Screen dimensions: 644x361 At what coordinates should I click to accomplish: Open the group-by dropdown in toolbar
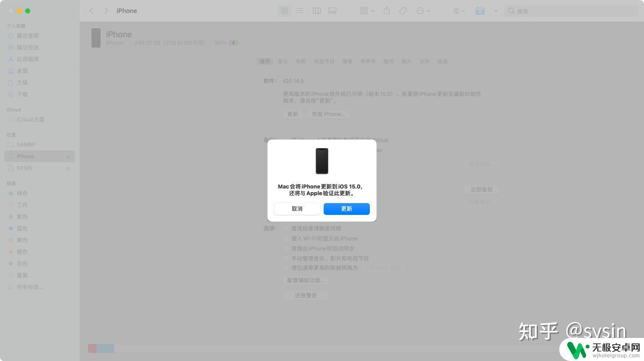click(367, 11)
